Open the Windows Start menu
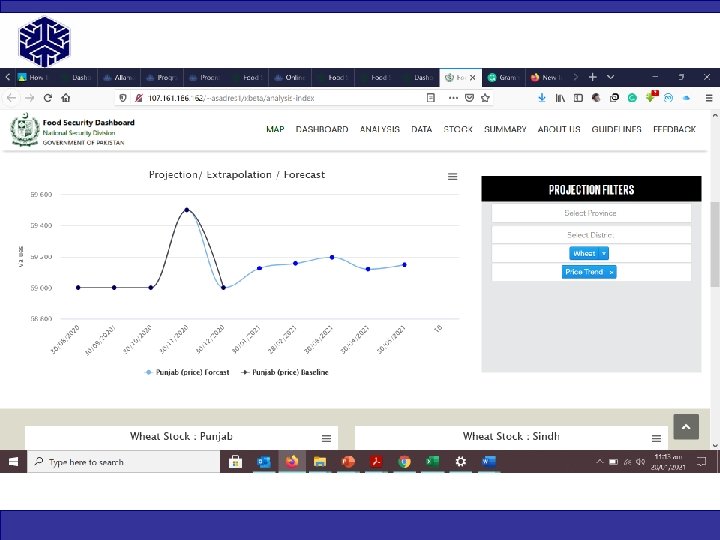The image size is (720, 540). point(13,461)
